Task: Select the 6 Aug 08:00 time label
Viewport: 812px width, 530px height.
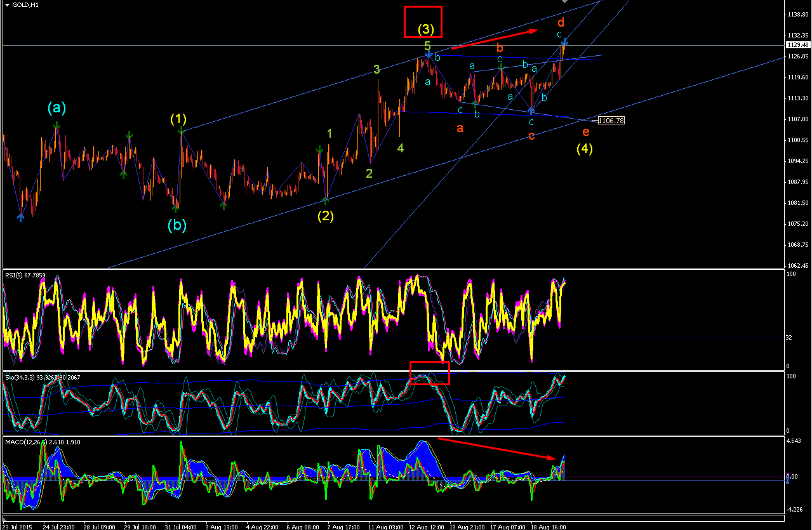Action: point(303,526)
